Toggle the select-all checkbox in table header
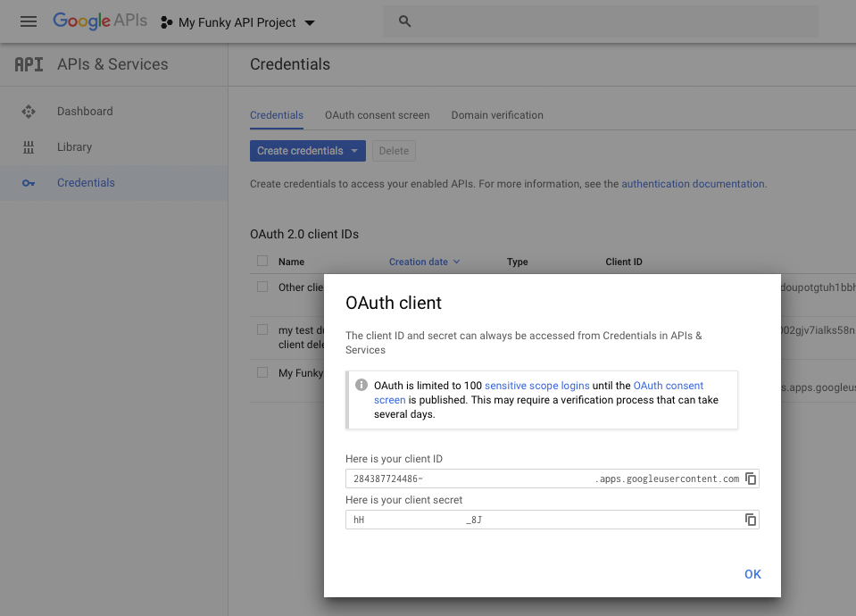Viewport: 856px width, 616px height. point(262,261)
